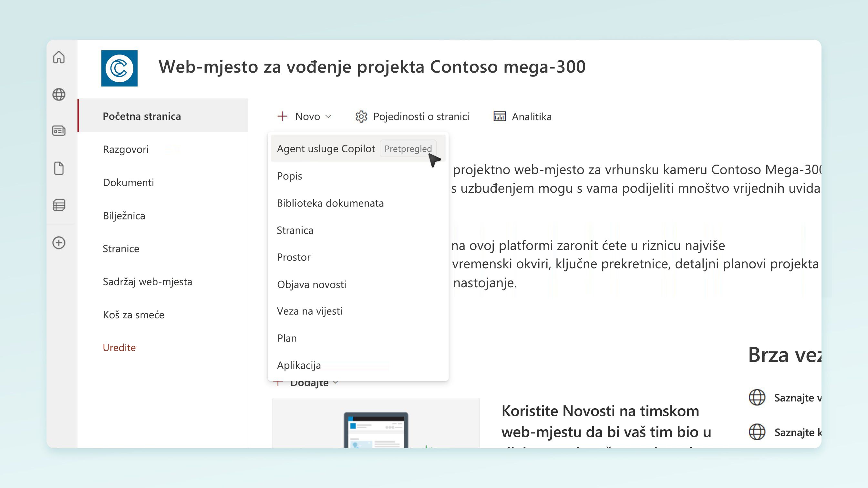
Task: Open the My lists icon in the app bar
Action: [59, 205]
